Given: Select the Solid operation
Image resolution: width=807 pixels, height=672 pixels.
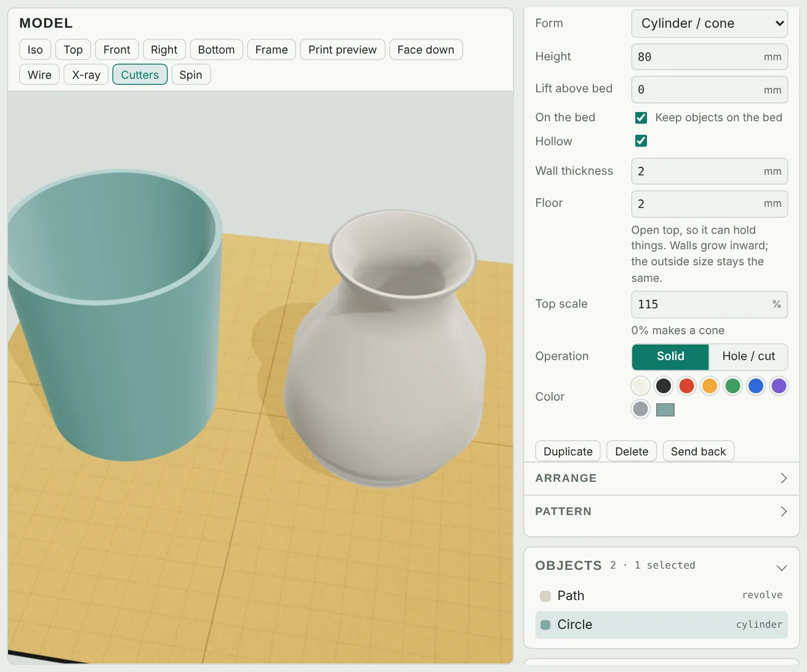Looking at the screenshot, I should point(670,356).
